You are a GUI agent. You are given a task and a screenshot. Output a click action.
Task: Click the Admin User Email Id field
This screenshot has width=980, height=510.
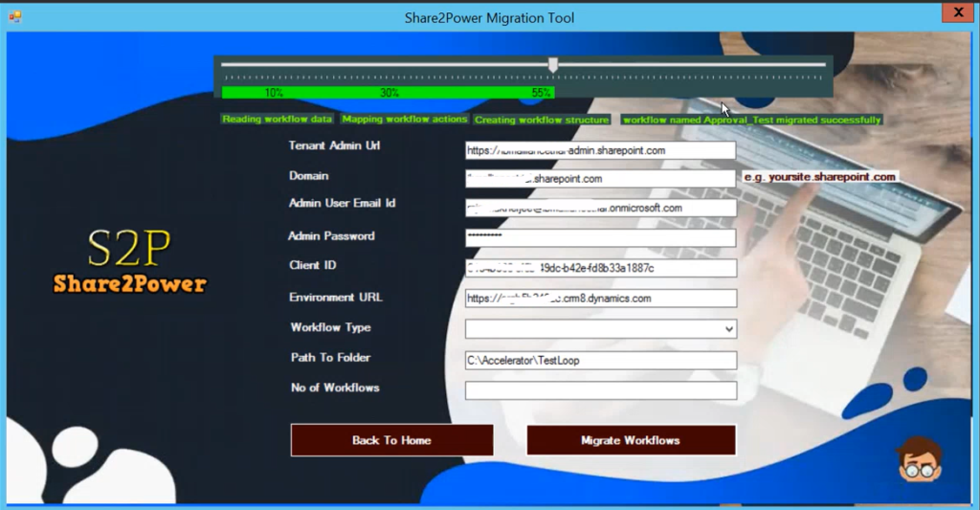(601, 209)
